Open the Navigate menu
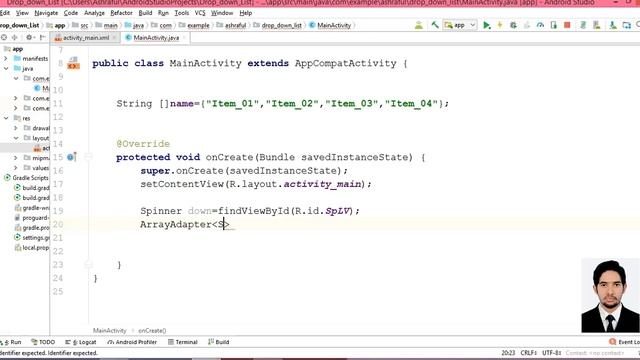Viewport: 640px width, 360px height. (x=46, y=13)
